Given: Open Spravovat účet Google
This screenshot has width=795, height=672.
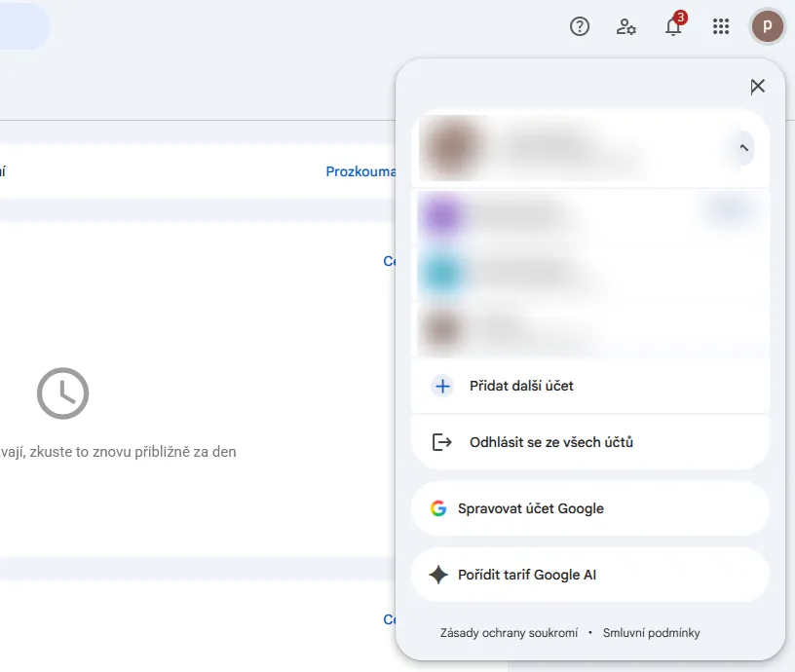Looking at the screenshot, I should (x=589, y=508).
